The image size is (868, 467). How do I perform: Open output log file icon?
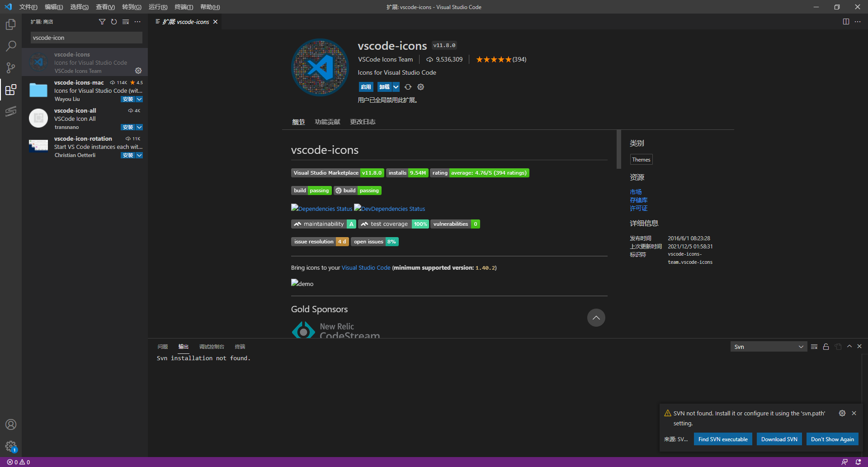(x=838, y=347)
